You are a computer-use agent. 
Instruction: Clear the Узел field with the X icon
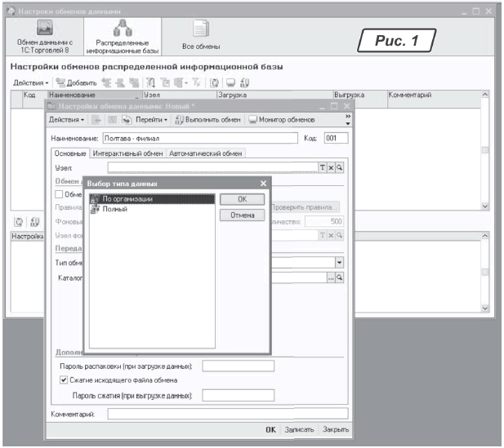pyautogui.click(x=331, y=167)
